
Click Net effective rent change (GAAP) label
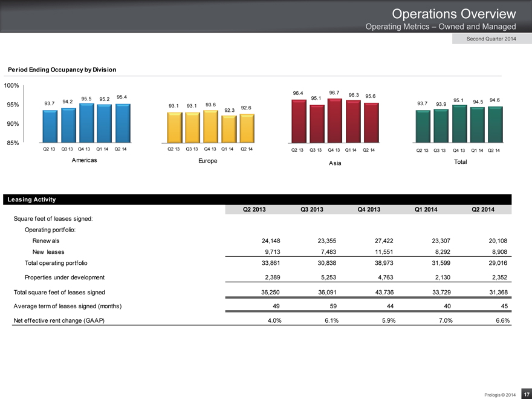tap(59, 320)
